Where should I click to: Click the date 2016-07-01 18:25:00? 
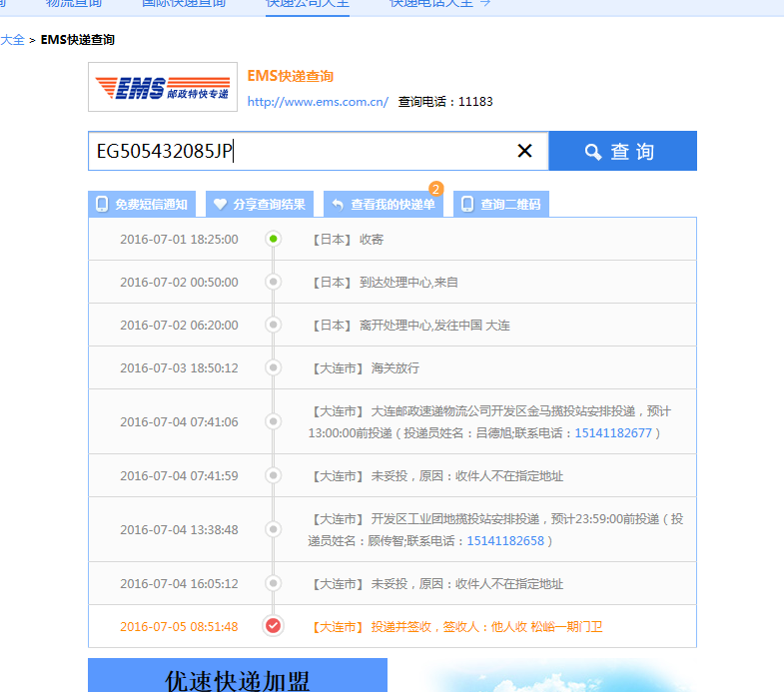[179, 240]
